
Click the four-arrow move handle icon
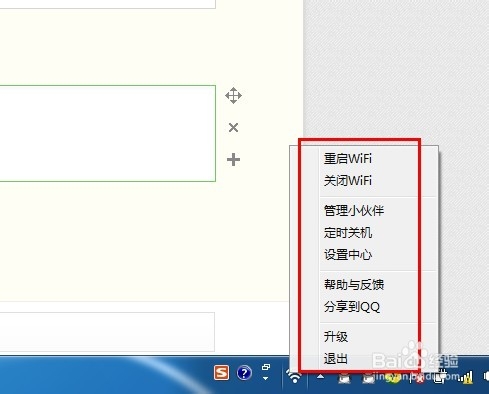233,96
